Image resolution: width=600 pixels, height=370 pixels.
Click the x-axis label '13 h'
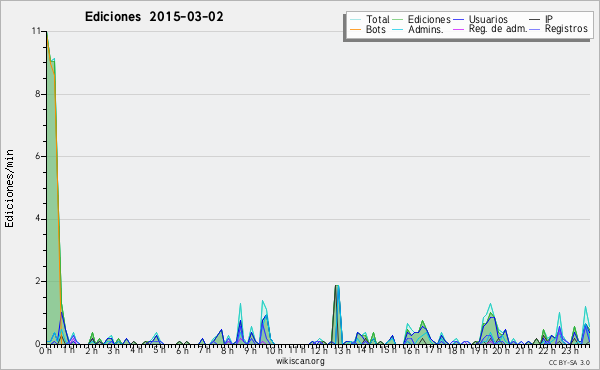(x=341, y=350)
